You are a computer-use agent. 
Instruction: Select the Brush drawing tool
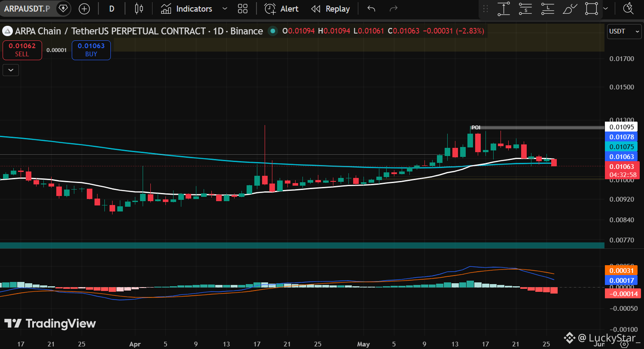click(570, 9)
